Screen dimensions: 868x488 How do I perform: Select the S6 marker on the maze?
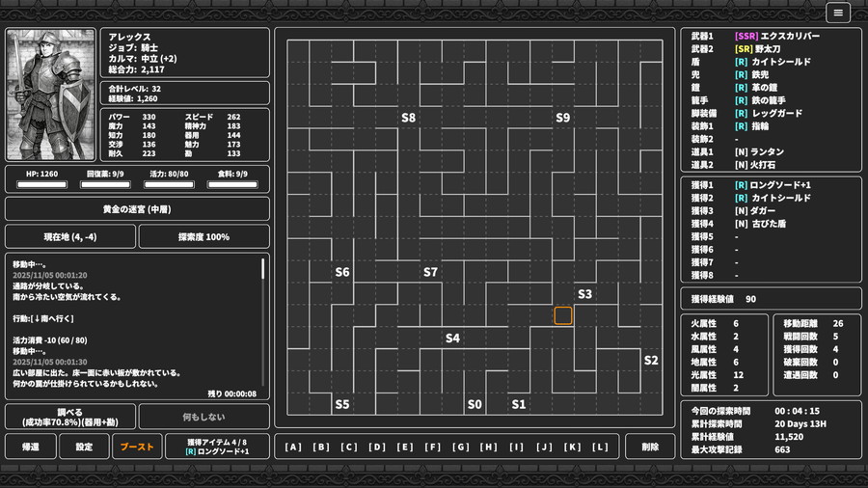click(x=342, y=272)
